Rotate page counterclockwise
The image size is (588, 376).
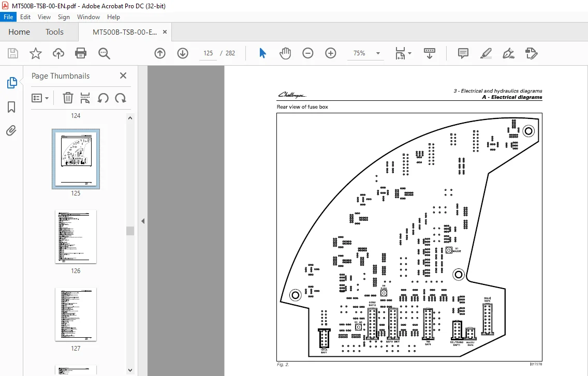(103, 98)
